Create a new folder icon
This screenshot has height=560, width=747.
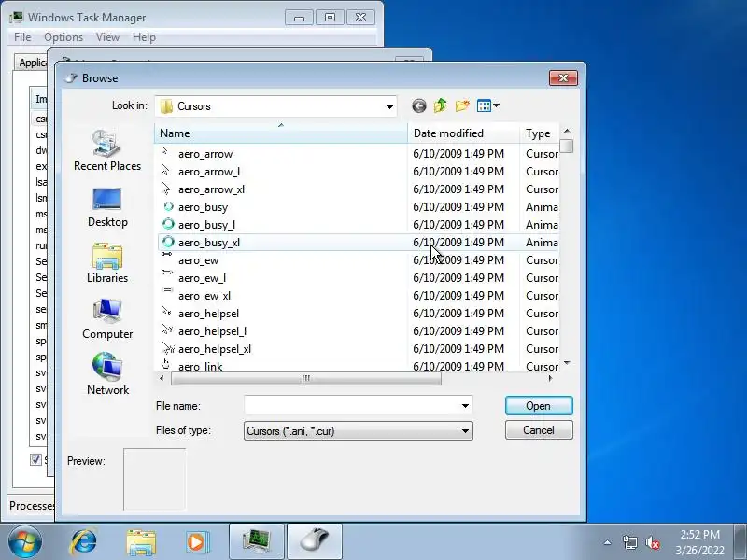(462, 105)
